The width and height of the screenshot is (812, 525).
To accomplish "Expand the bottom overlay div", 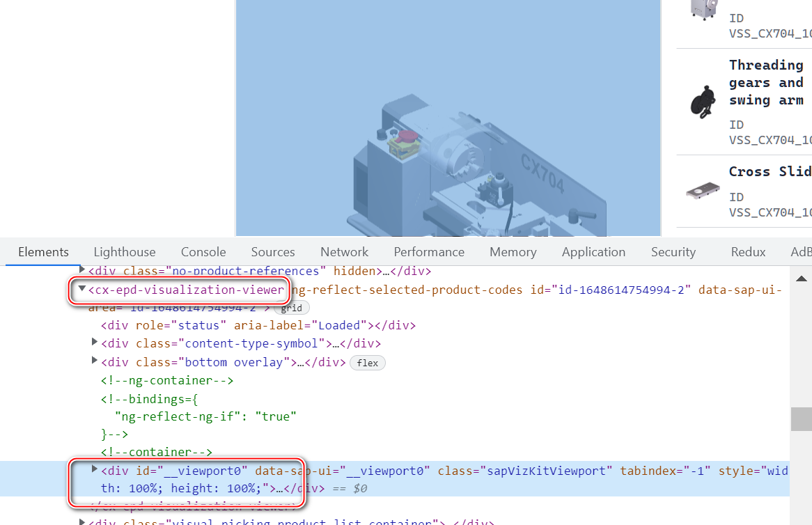I will 94,361.
